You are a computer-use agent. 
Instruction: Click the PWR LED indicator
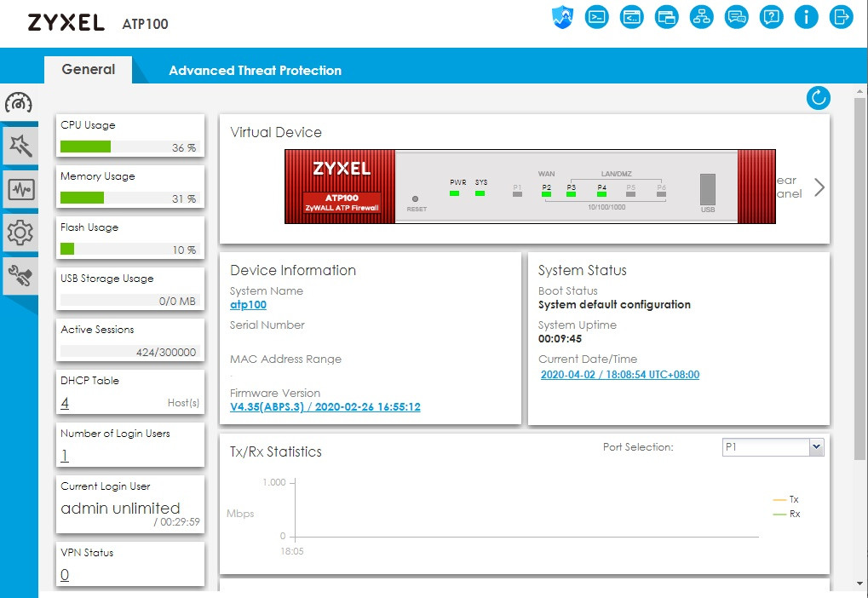pyautogui.click(x=455, y=193)
